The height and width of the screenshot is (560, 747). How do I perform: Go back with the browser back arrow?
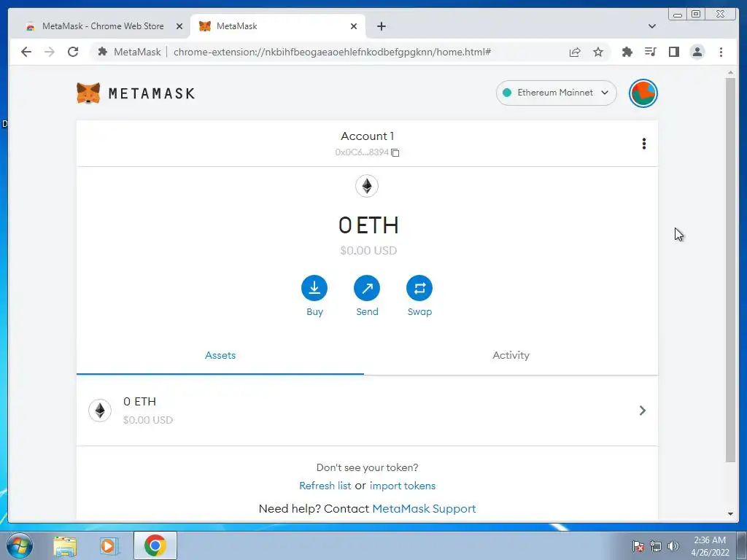pos(26,52)
